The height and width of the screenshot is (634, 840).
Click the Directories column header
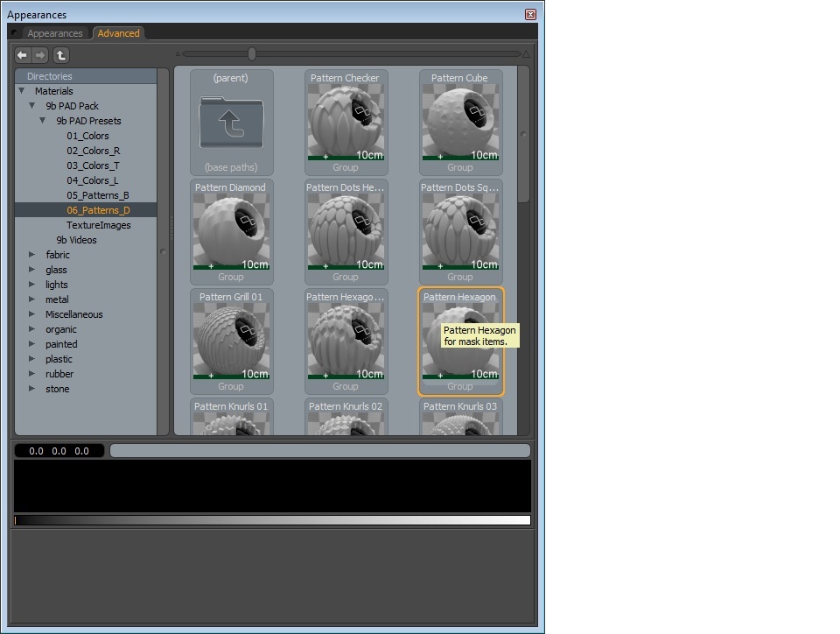tap(86, 76)
